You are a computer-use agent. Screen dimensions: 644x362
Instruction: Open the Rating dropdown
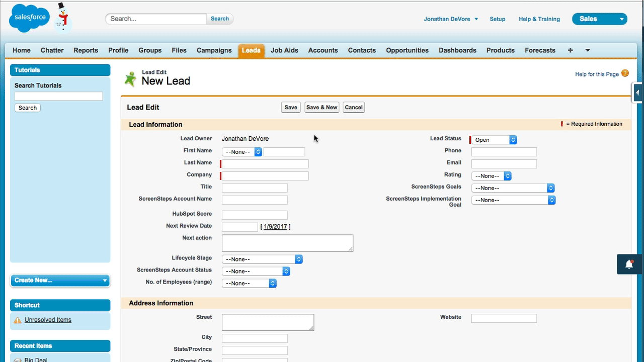coord(491,176)
